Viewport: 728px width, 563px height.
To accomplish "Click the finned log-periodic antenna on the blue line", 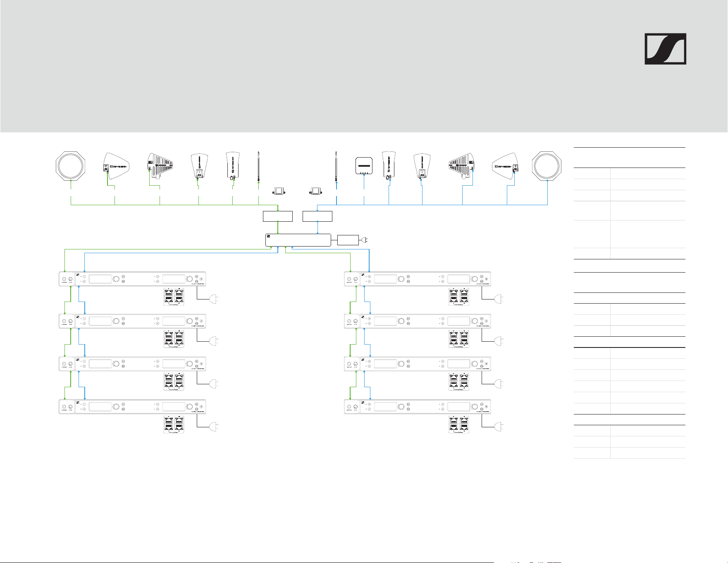I will click(461, 166).
